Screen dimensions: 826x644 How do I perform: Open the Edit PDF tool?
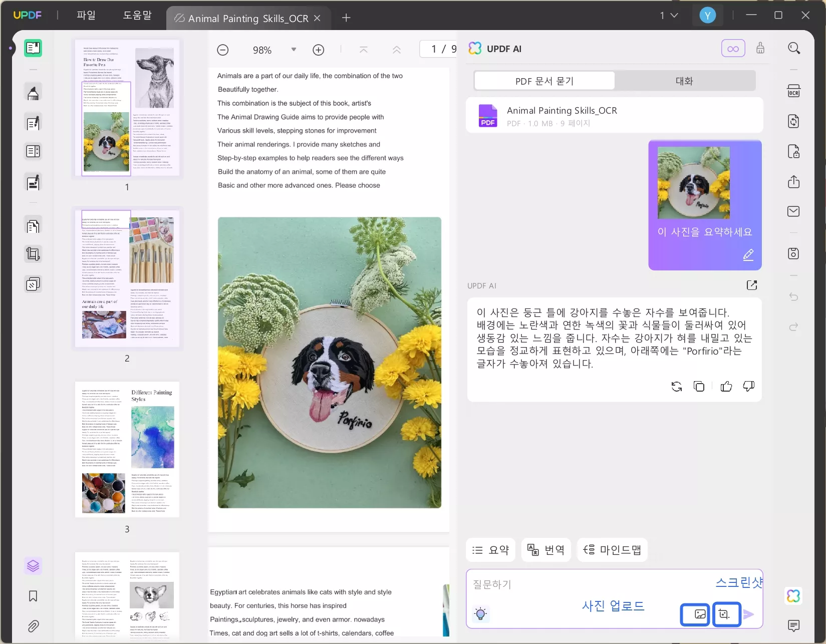pos(33,123)
